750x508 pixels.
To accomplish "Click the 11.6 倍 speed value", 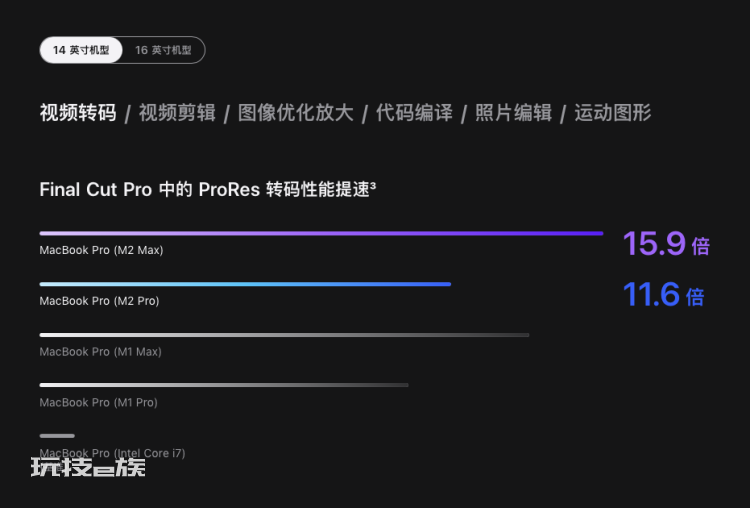I will pyautogui.click(x=664, y=294).
